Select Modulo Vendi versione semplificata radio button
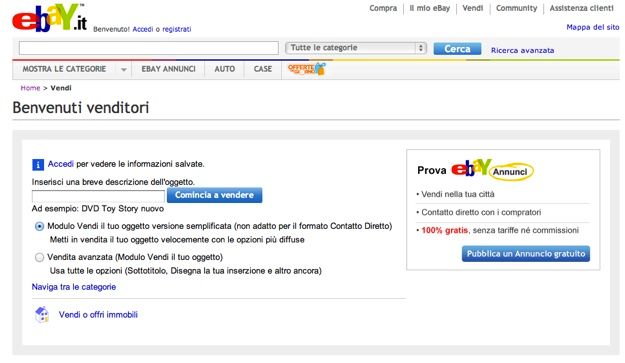625x363 pixels. (x=39, y=226)
